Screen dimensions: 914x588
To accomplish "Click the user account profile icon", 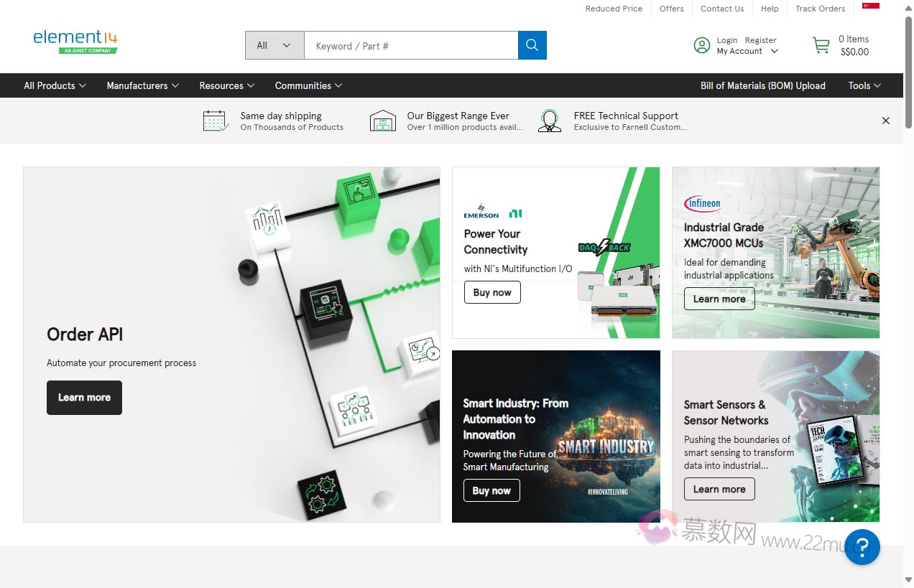I will (x=701, y=45).
